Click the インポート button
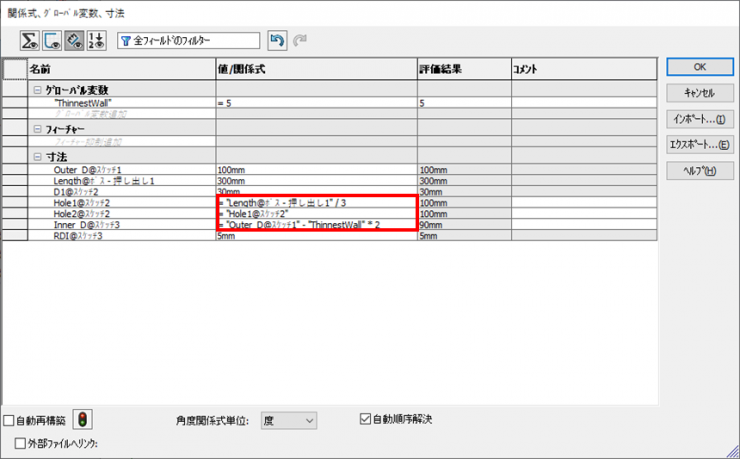The width and height of the screenshot is (740, 459). (x=699, y=119)
